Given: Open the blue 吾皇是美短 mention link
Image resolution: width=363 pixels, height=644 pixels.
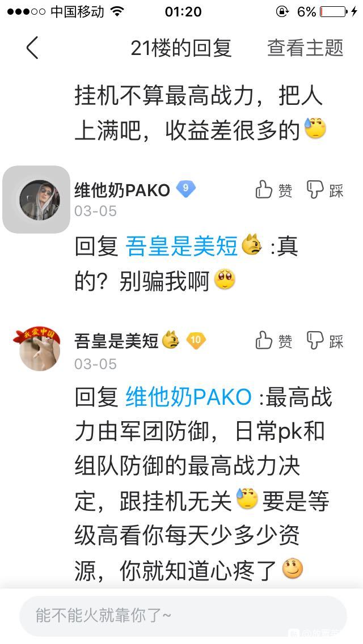Looking at the screenshot, I should (x=181, y=248).
